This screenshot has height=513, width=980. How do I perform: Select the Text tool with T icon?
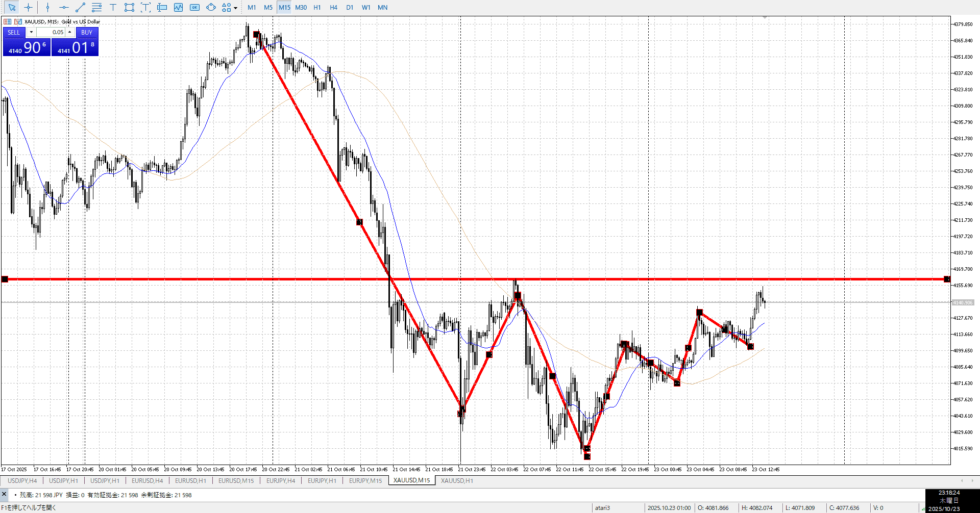[x=113, y=7]
